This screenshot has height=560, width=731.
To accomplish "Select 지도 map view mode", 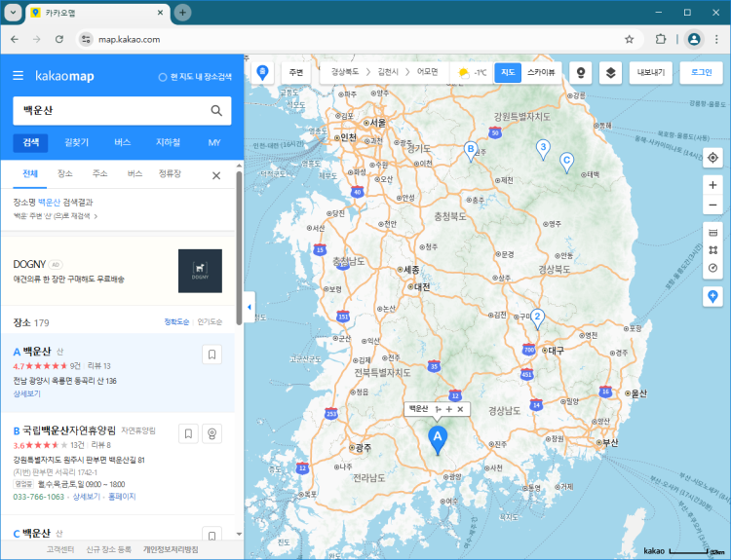I will (x=508, y=73).
